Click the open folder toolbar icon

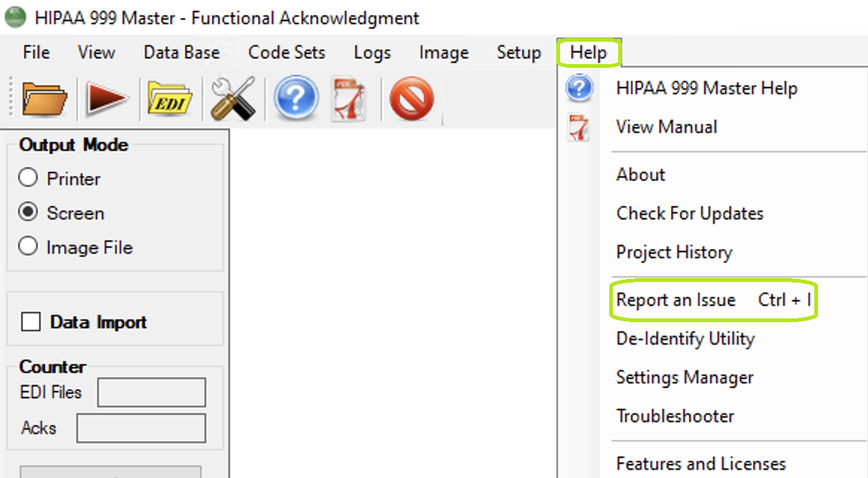point(44,99)
